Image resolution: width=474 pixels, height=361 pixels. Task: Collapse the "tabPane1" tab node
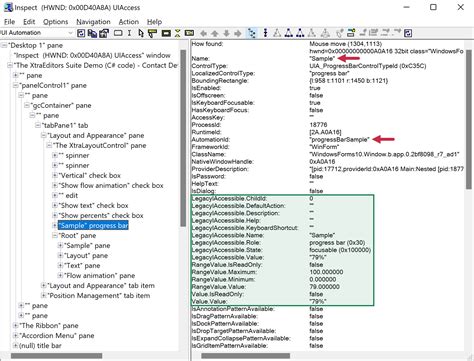tap(38, 125)
